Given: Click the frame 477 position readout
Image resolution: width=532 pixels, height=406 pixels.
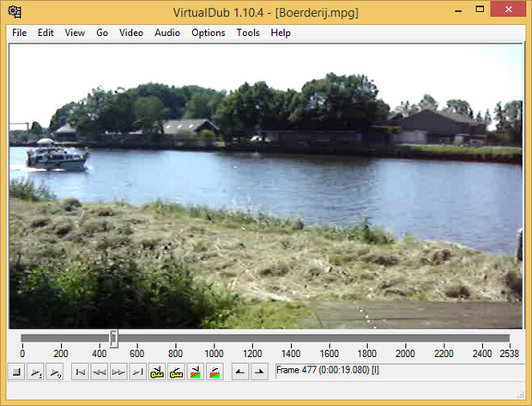Looking at the screenshot, I should [400, 371].
